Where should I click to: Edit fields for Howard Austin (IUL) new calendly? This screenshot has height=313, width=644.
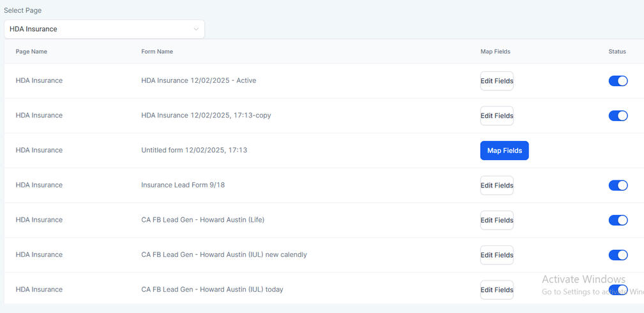(497, 255)
